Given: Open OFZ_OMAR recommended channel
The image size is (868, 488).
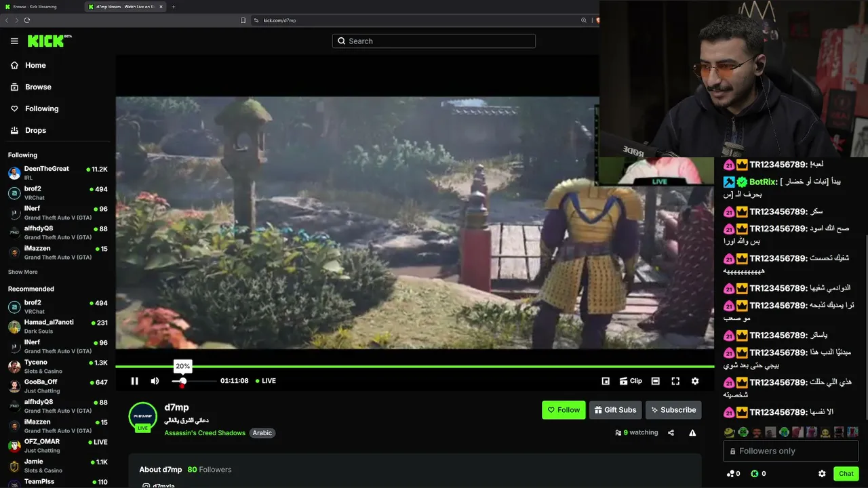Looking at the screenshot, I should point(58,446).
